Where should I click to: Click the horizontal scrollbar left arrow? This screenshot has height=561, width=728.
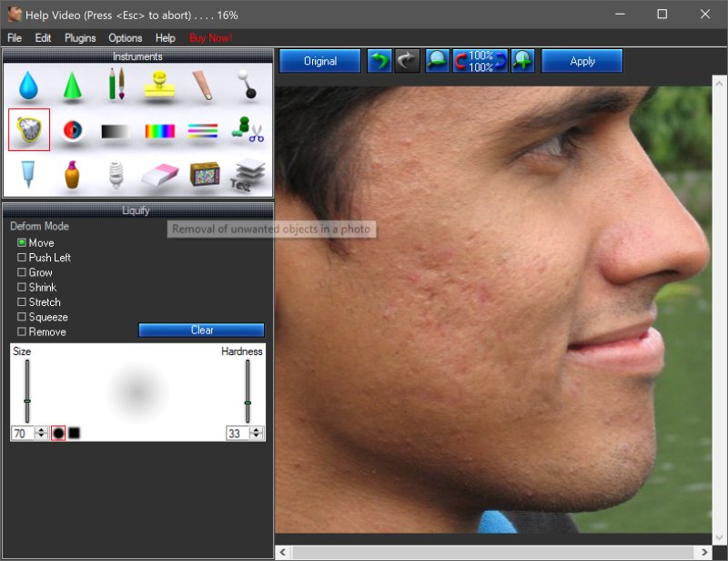tap(282, 552)
